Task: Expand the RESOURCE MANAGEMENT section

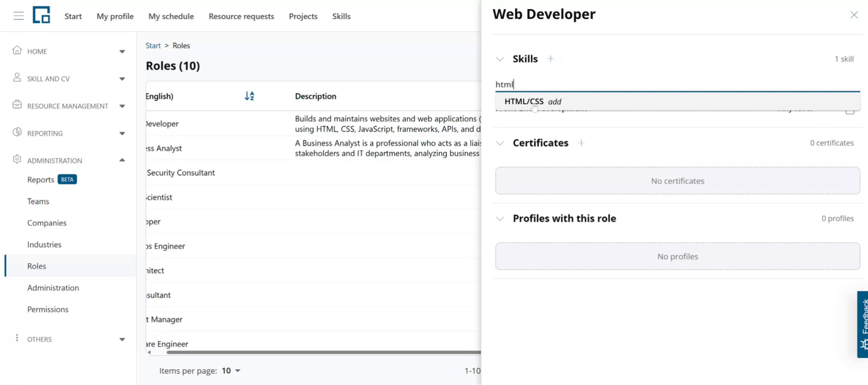Action: coord(122,106)
